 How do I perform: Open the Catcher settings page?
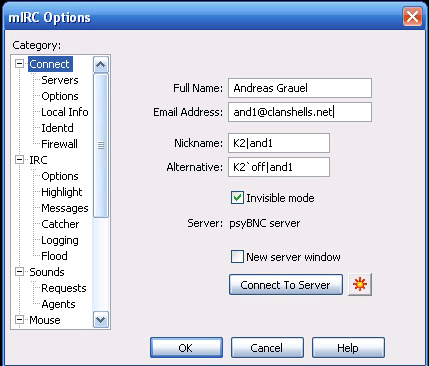(x=60, y=224)
